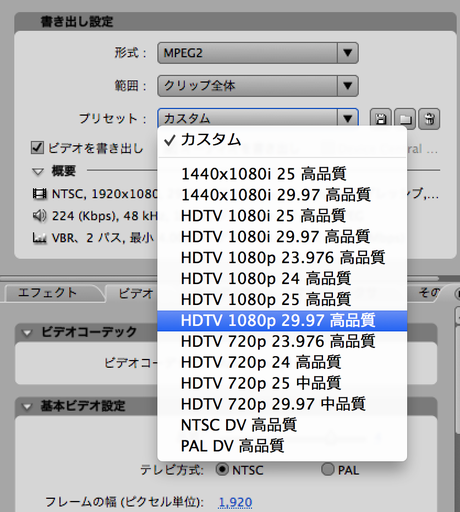Screen dimensions: 460x512
Task: Click the delete preset trash icon
Action: tap(429, 119)
